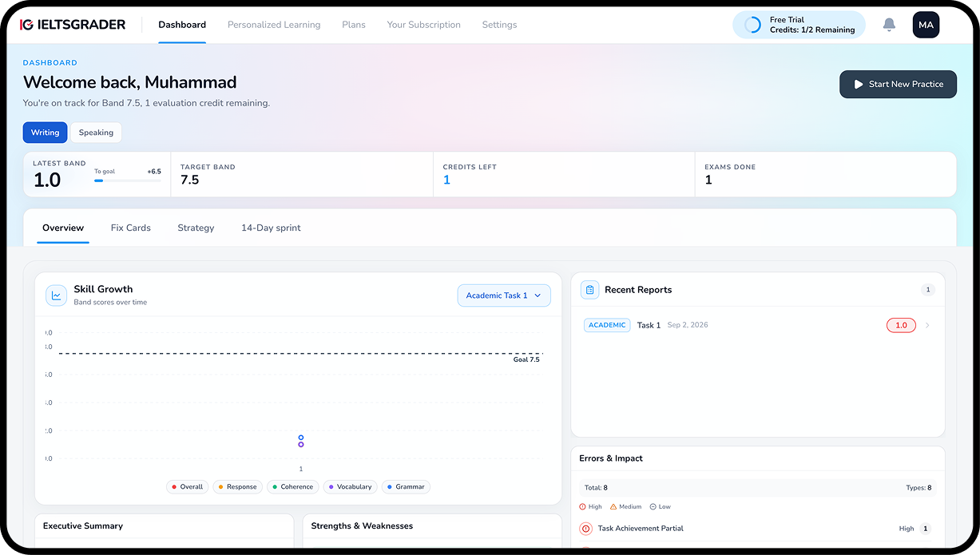
Task: Click the High count badge in error row
Action: click(x=926, y=529)
